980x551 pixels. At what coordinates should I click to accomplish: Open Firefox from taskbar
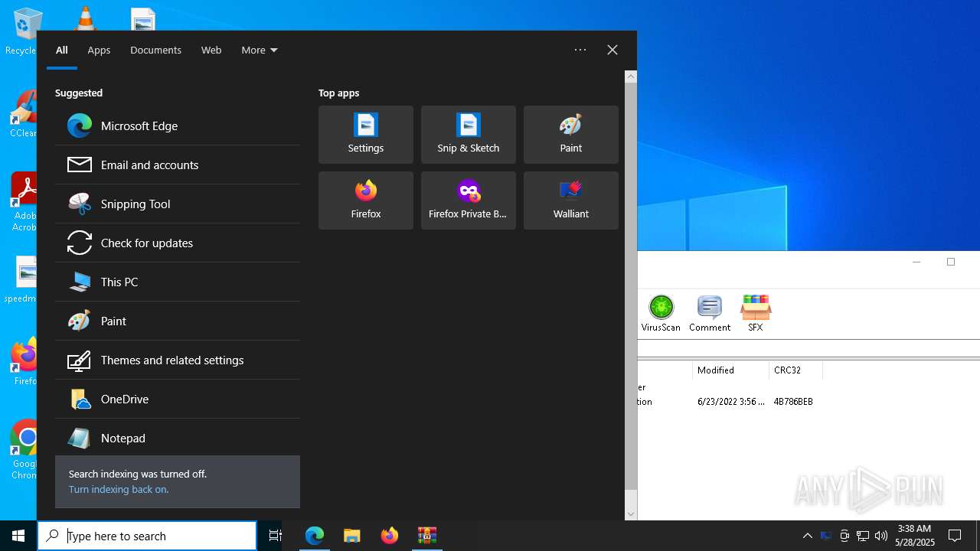click(x=390, y=536)
